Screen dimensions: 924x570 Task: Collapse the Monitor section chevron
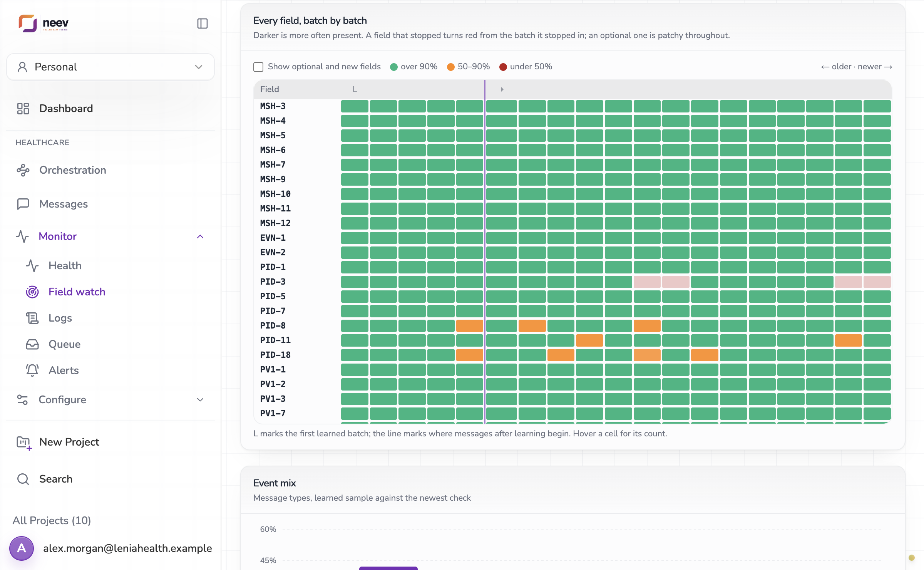(200, 236)
